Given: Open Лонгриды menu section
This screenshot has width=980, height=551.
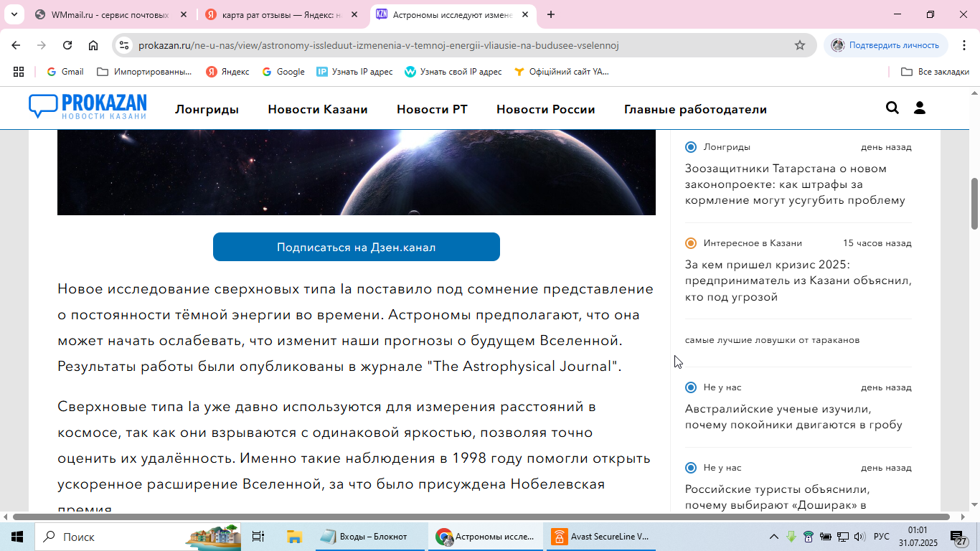Looking at the screenshot, I should [x=207, y=109].
